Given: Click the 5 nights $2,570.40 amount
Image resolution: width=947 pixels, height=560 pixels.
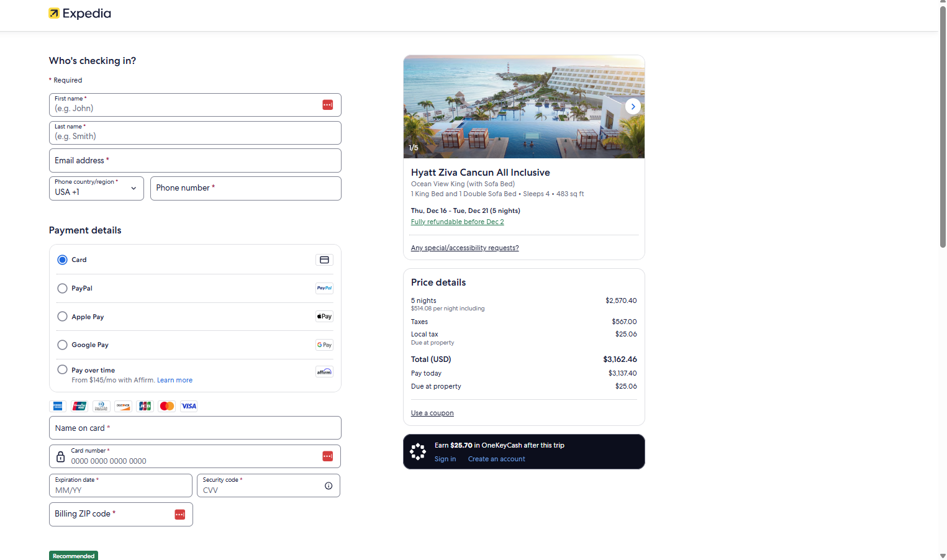Looking at the screenshot, I should (x=621, y=300).
